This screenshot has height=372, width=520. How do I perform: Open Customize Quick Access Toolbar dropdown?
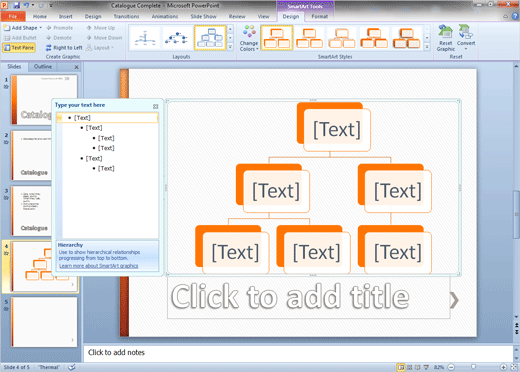point(51,6)
